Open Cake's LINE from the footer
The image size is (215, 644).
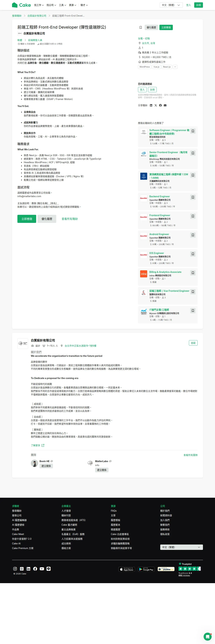click(49, 569)
